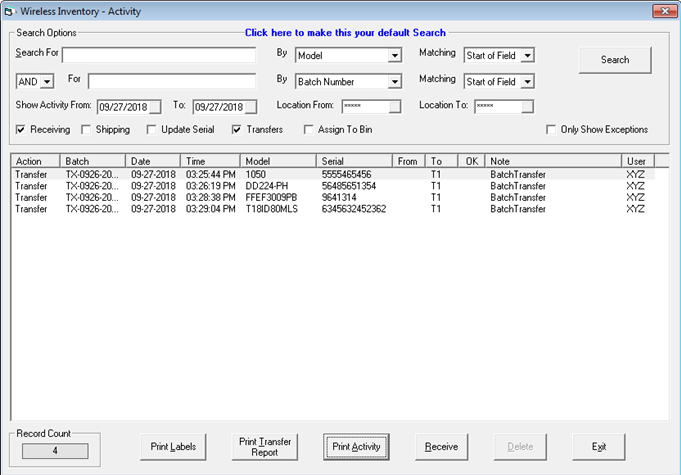Image resolution: width=681 pixels, height=475 pixels.
Task: Click the Record Count value box
Action: (55, 451)
